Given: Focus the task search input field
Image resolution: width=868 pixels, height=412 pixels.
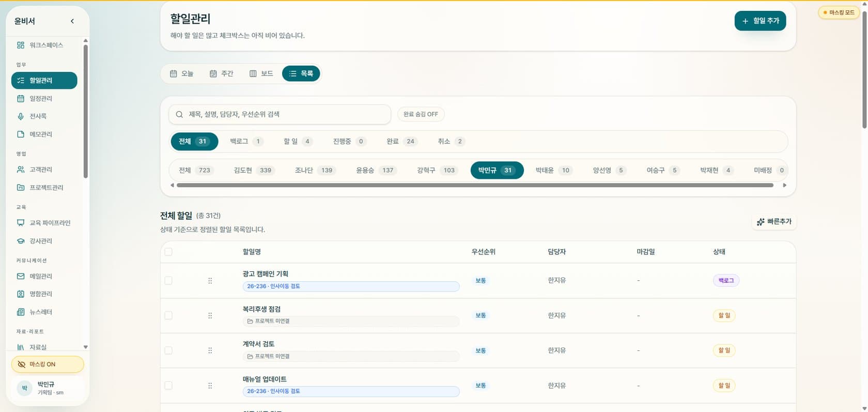Looking at the screenshot, I should (280, 114).
